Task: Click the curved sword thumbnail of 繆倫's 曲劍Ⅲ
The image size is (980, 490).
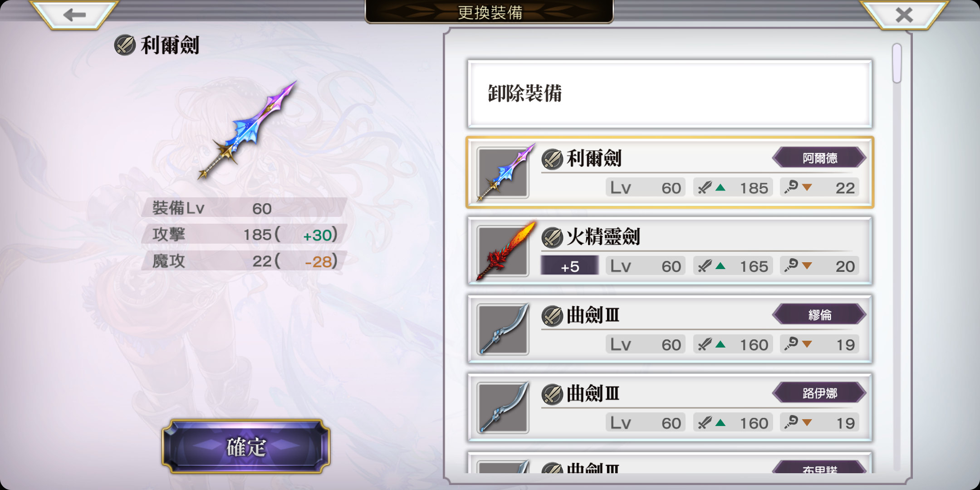Action: 504,330
